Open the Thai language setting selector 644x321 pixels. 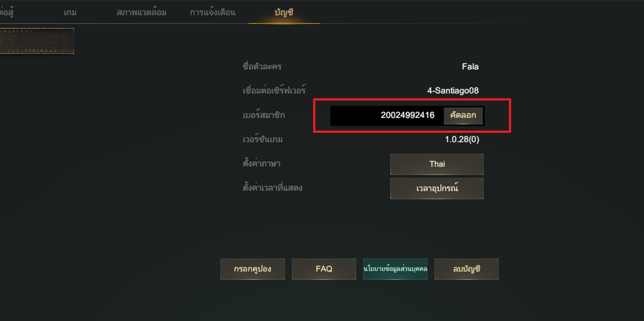(x=437, y=164)
